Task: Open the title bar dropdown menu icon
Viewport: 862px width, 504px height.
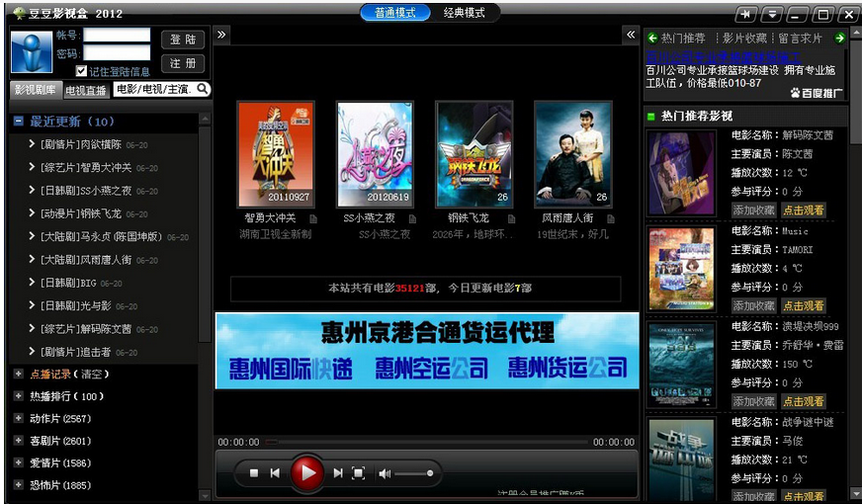Action: click(x=772, y=14)
